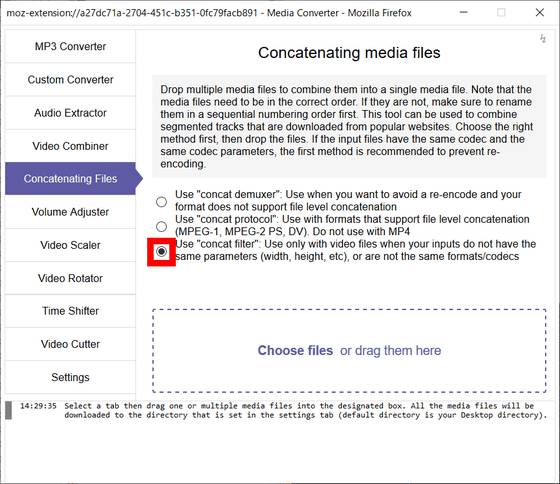The image size is (560, 484).
Task: Select the "concat protocol" radio option
Action: [x=161, y=226]
